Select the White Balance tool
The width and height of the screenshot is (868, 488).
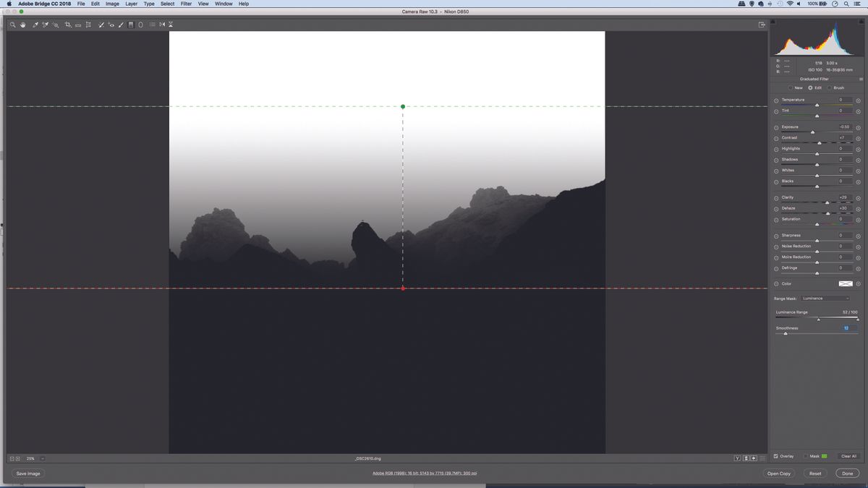[x=34, y=24]
